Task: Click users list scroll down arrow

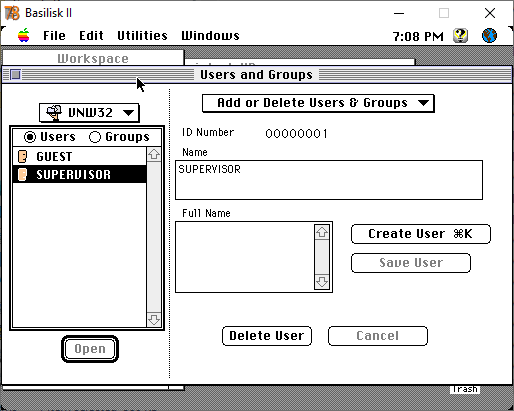Action: [x=154, y=320]
